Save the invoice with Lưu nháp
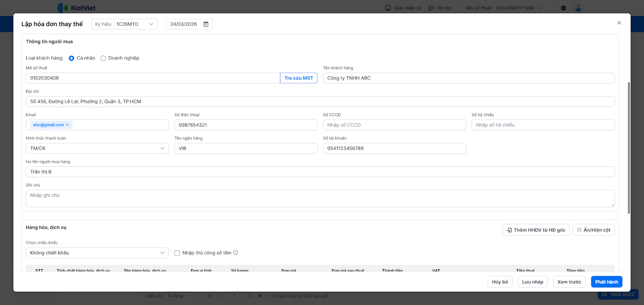644x305 pixels. tap(533, 282)
